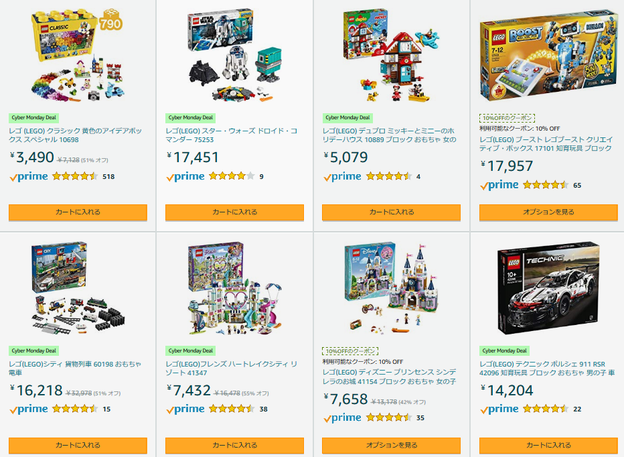Viewport: 624px width, 457px height.
Task: View the Duplo Mickey holiday house image
Action: [392, 55]
